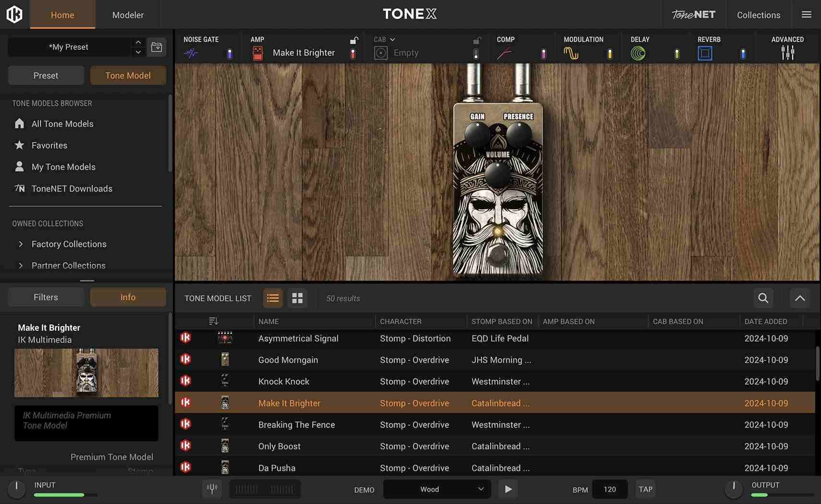Open the CAB slot dropdown

[393, 39]
